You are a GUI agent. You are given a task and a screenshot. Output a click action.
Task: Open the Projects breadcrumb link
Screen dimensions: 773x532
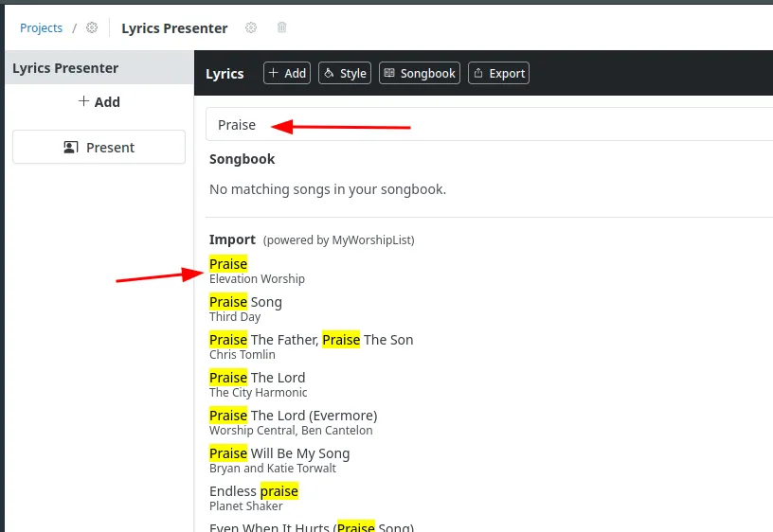click(x=41, y=28)
